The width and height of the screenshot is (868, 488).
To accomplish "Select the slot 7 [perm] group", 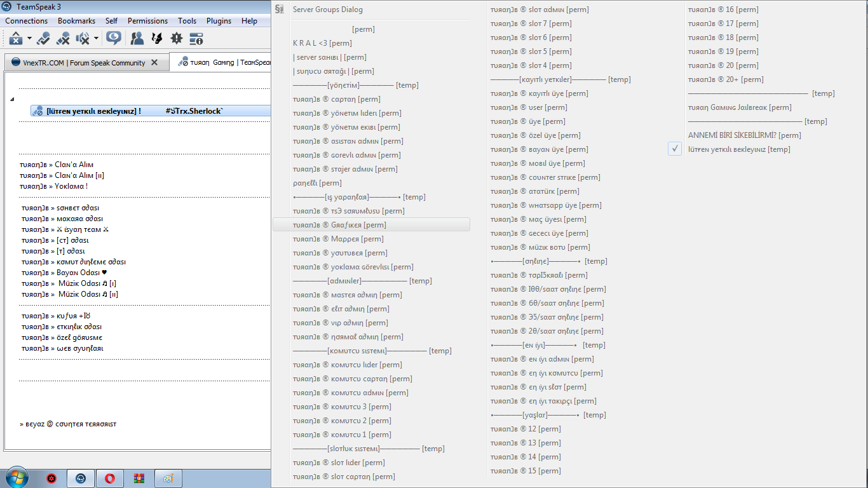I will coord(531,24).
